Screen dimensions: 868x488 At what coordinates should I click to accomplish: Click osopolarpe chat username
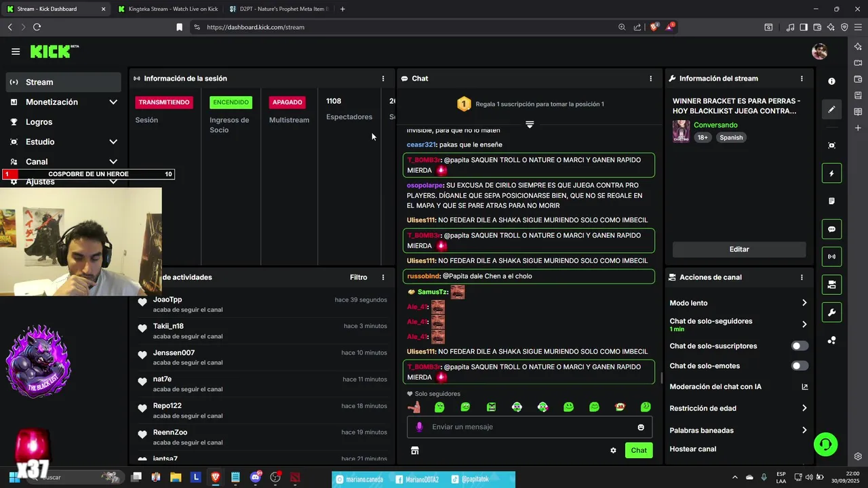click(425, 185)
